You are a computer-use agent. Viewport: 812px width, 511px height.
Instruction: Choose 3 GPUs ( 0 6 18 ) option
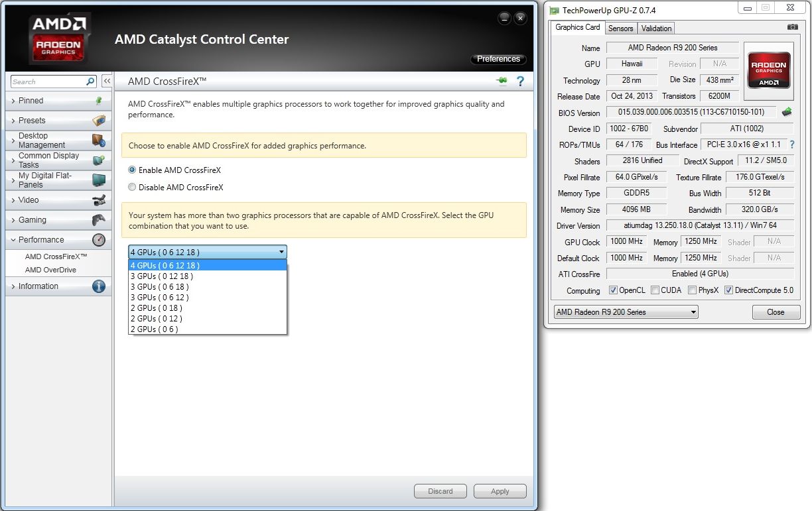208,286
